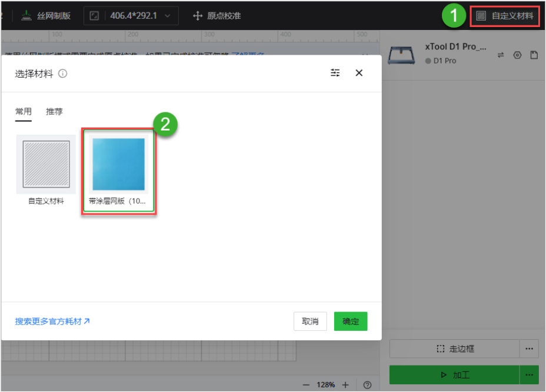Screen dimensions: 546x392
Task: Select the 自定义材料 hatched material thumbnail
Action: [46, 165]
